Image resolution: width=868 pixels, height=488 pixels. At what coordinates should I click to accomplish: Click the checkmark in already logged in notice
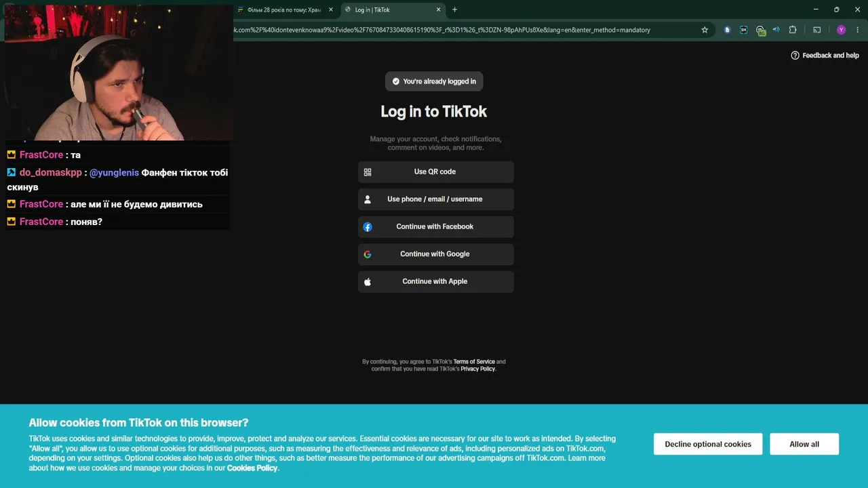point(396,81)
